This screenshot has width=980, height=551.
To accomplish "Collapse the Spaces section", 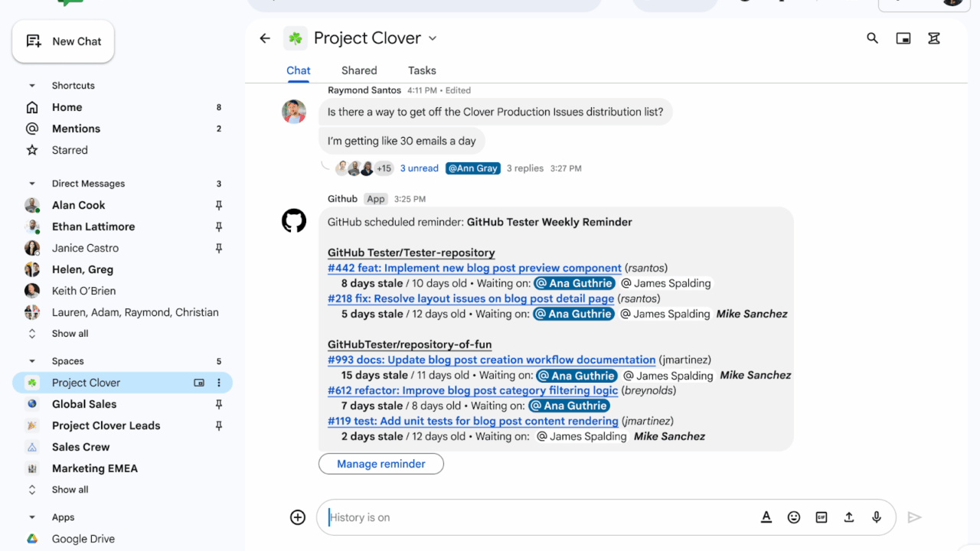I will 32,361.
